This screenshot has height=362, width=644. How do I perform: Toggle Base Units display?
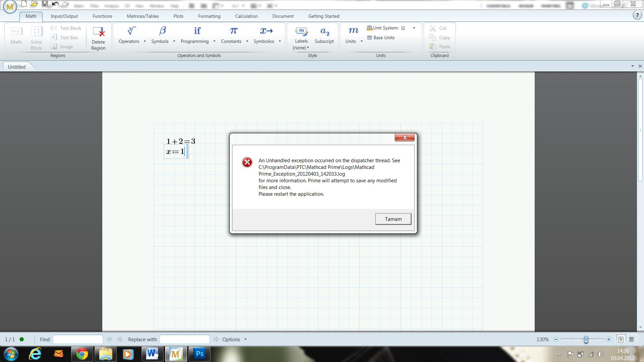[381, 38]
